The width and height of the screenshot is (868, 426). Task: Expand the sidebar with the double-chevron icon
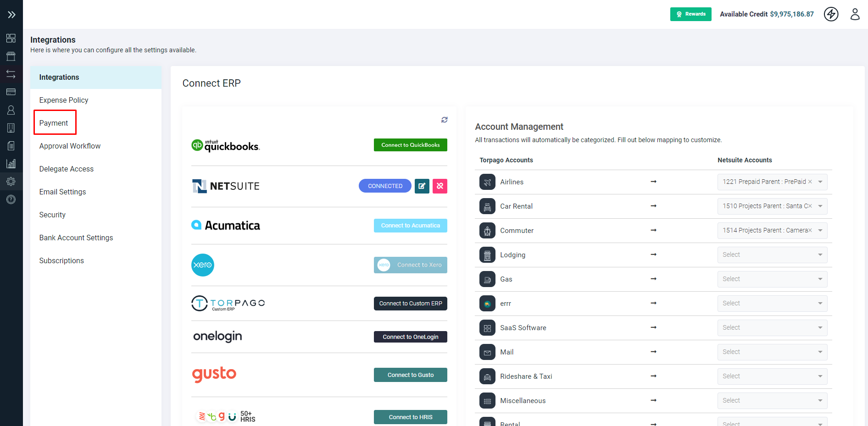(x=11, y=14)
